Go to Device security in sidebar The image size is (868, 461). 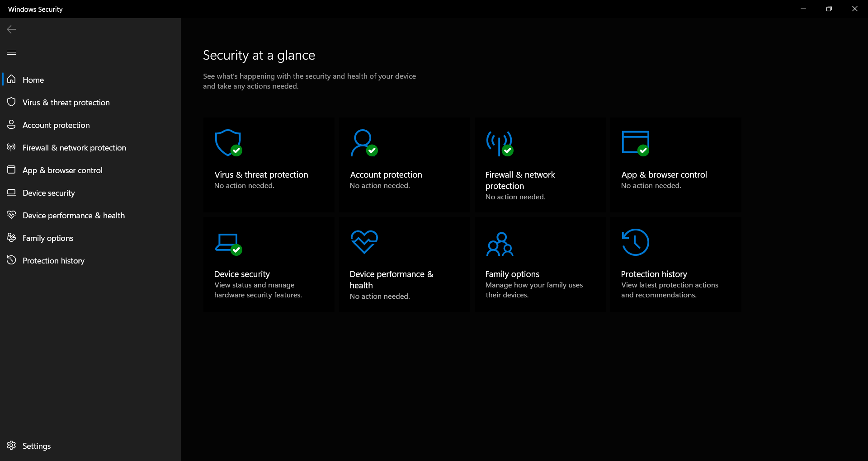tap(49, 193)
